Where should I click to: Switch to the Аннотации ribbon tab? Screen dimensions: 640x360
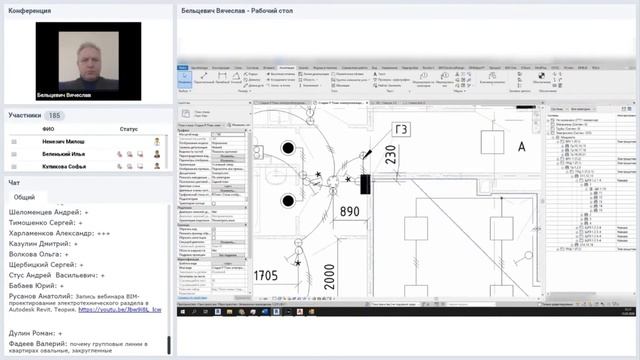[x=286, y=68]
